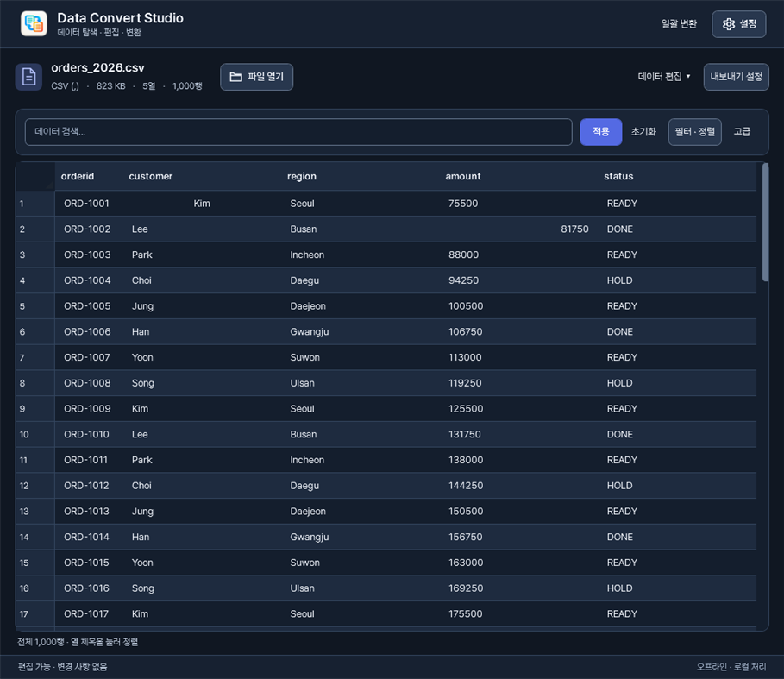Select cell ORD-1007
The width and height of the screenshot is (784, 679).
[89, 357]
